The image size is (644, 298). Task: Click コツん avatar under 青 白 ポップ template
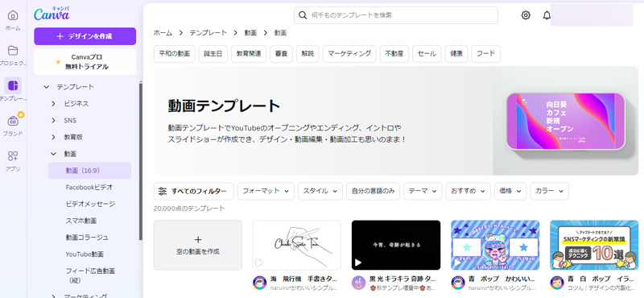click(x=557, y=283)
